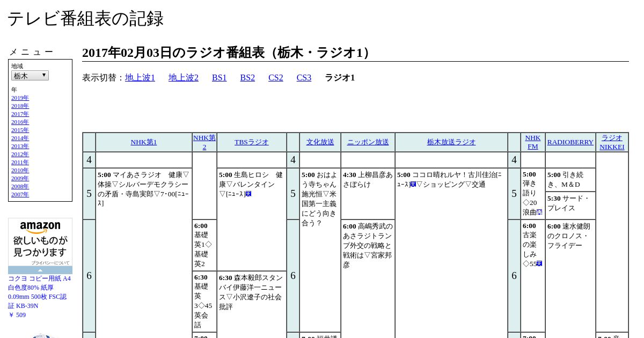Open the 文化放送 channel header link
Viewport: 644px width, 338px height.
point(320,142)
